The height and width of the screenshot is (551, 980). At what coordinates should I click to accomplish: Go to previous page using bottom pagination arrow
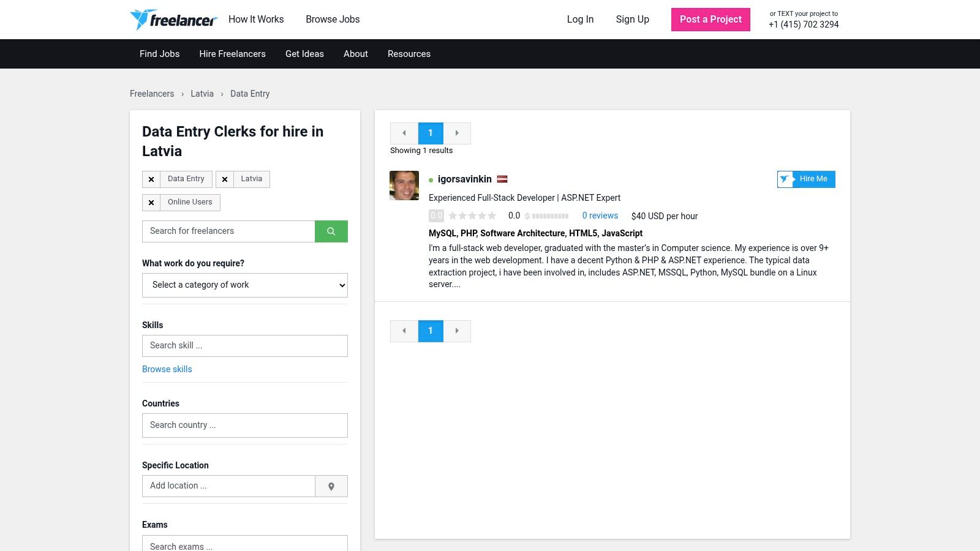[x=404, y=331]
